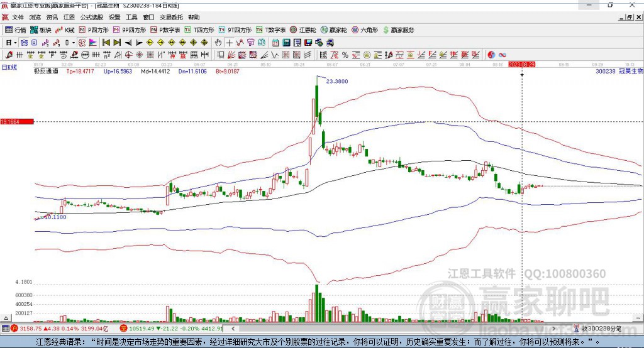Viewport: 644px width, 348px height.
Task: Click horizontal scrollbar right arrow
Action: coord(553,329)
